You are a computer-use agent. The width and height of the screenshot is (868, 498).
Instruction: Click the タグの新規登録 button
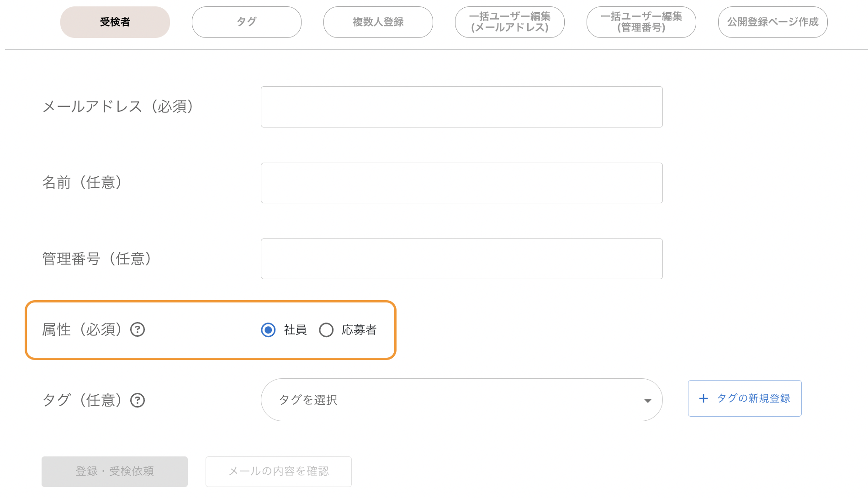745,398
